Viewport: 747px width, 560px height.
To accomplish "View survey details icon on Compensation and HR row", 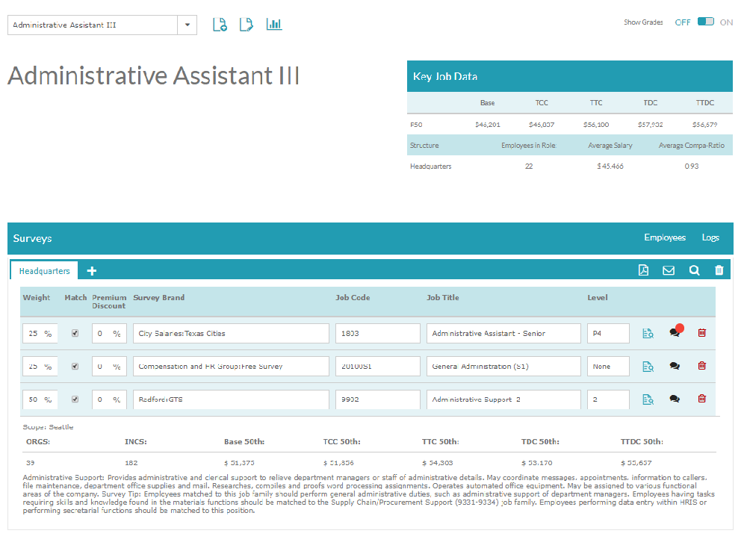I will pos(647,366).
